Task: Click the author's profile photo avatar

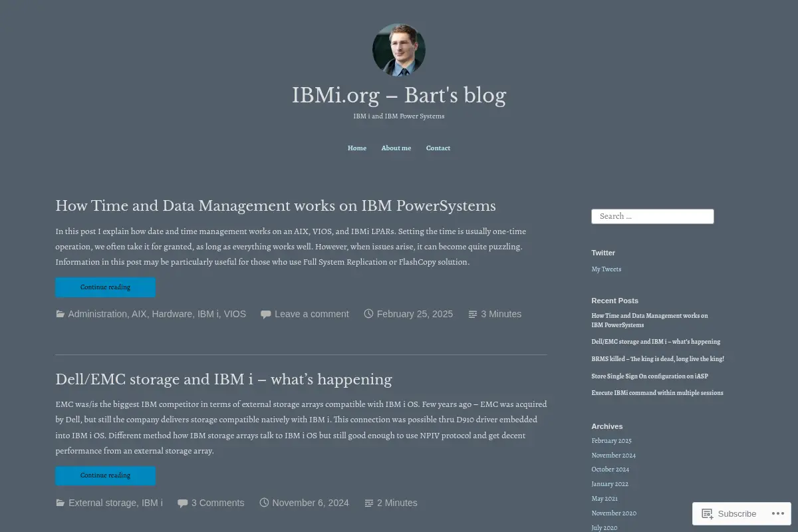Action: [399, 50]
